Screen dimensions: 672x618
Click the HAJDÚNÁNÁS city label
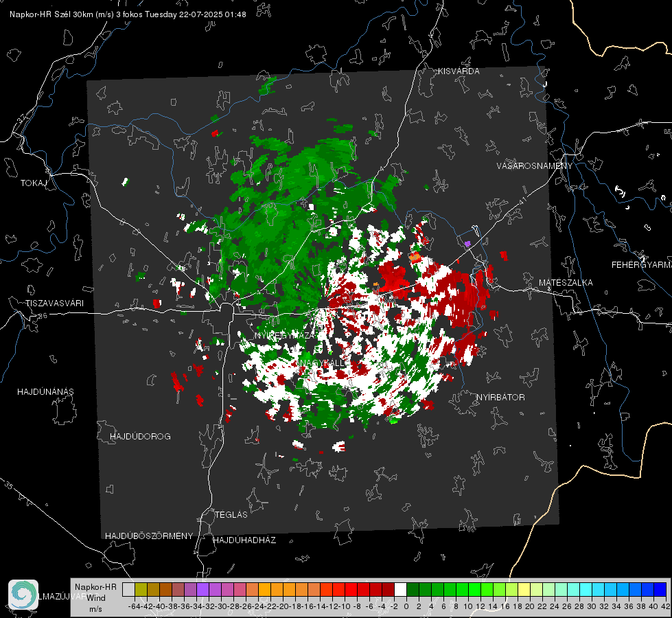tap(45, 392)
